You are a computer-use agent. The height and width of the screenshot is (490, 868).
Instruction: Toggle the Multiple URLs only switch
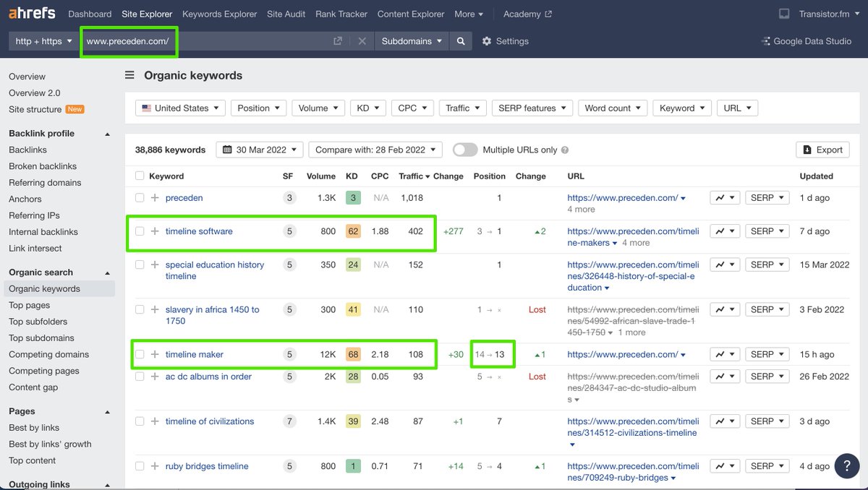(465, 150)
